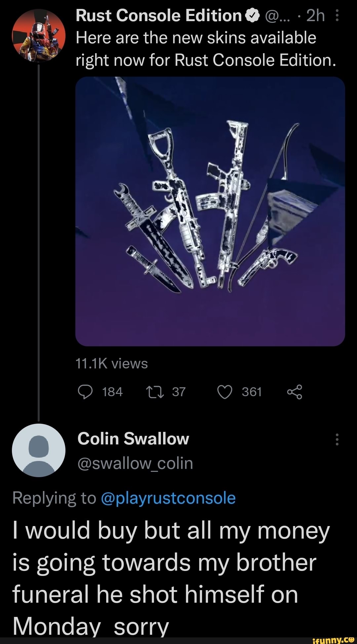Click the @swallow_colin handle
Image resolution: width=357 pixels, height=644 pixels.
(135, 463)
